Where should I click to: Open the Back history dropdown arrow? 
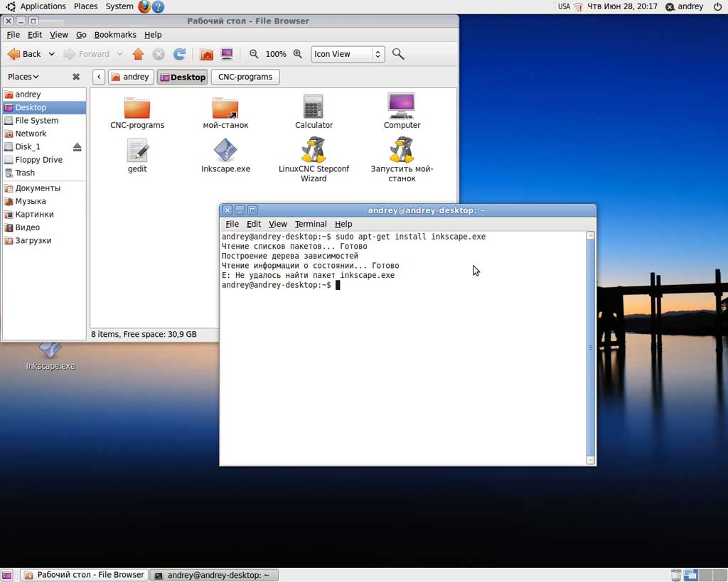(x=51, y=54)
